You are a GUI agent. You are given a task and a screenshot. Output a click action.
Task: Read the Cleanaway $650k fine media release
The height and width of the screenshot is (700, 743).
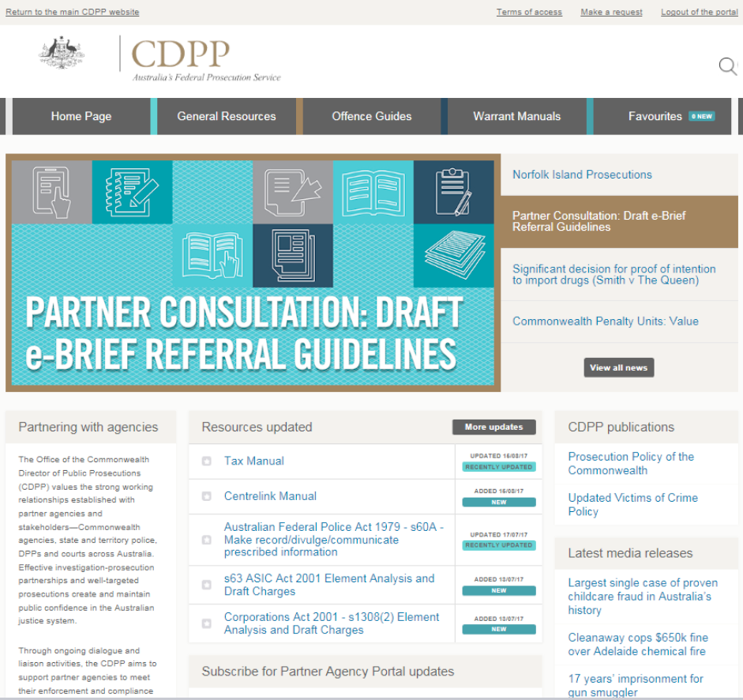pos(638,645)
